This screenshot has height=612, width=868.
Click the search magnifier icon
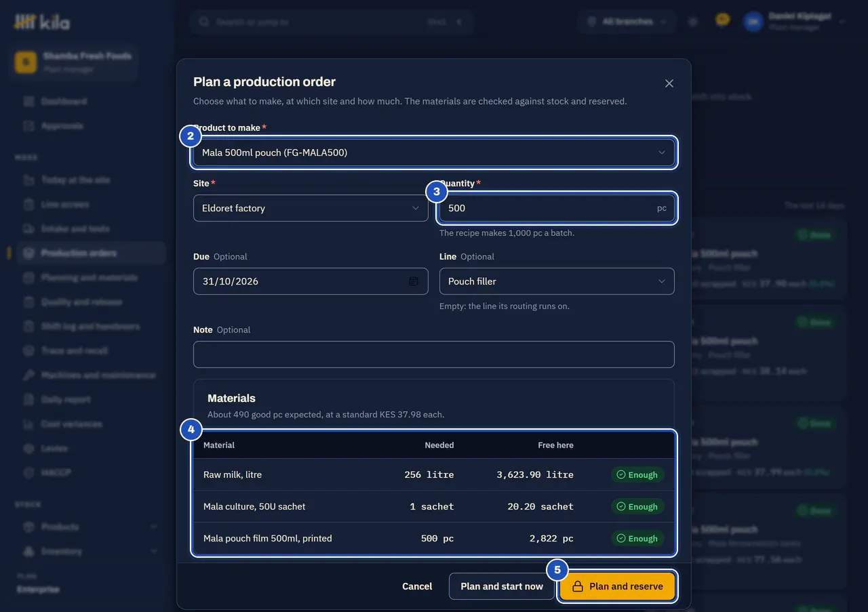pos(203,22)
